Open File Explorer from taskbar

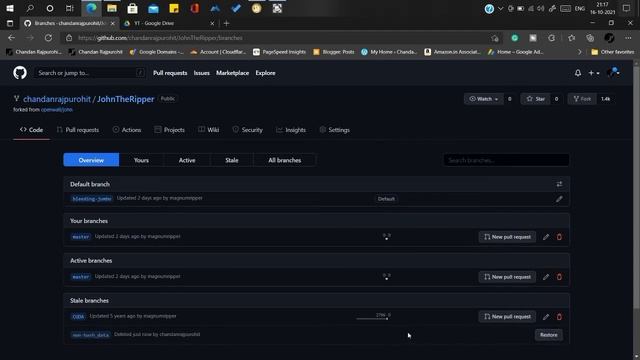tap(112, 8)
